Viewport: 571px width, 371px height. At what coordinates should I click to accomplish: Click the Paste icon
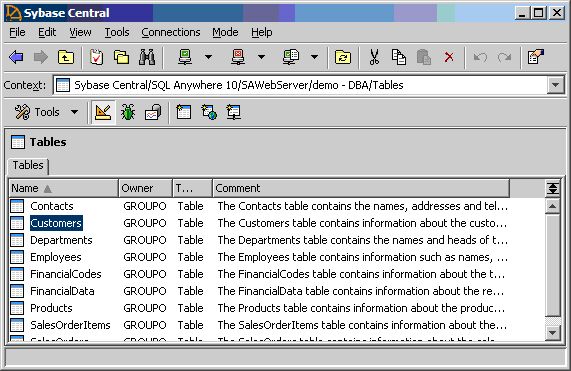click(424, 57)
